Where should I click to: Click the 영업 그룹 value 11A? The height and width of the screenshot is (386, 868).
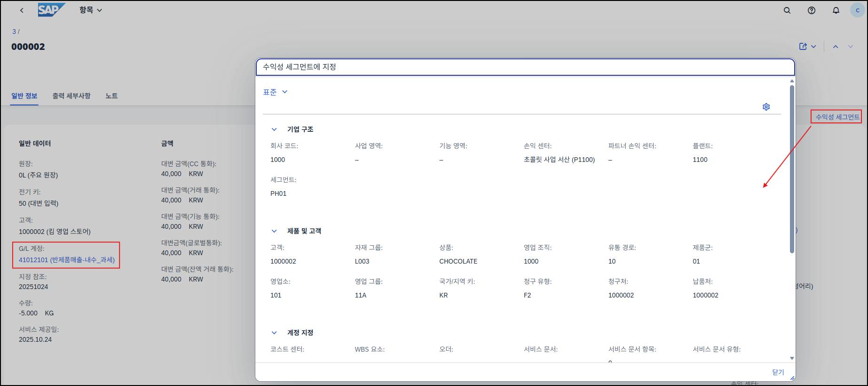(x=361, y=295)
